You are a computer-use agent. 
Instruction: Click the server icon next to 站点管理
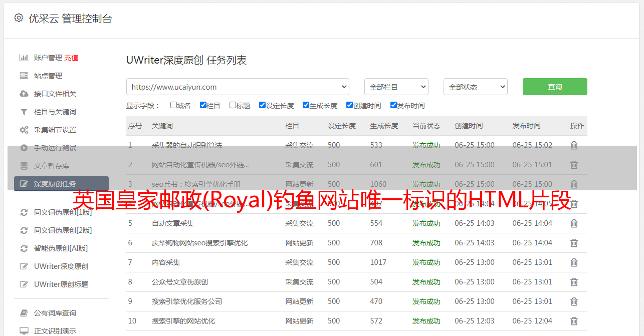coord(24,76)
